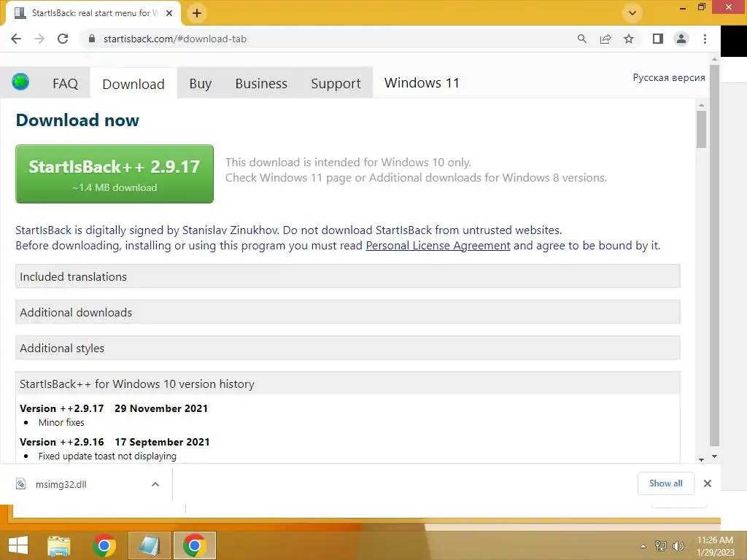Reload the StartIsBack page
Screen dimensions: 747x560
point(63,39)
